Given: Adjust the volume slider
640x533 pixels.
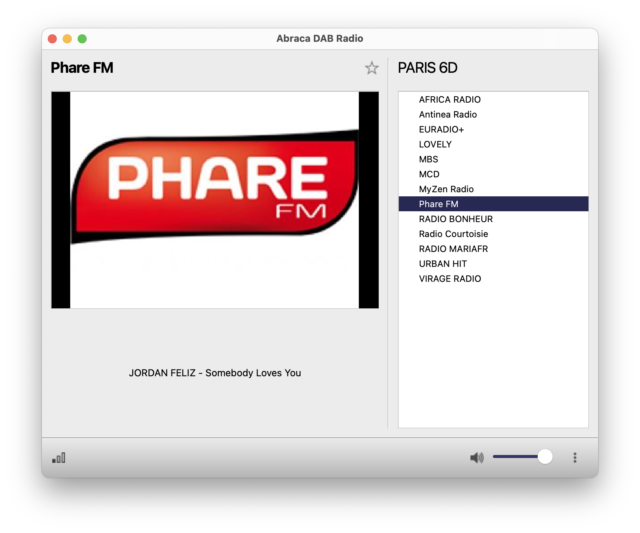Looking at the screenshot, I should [522, 457].
